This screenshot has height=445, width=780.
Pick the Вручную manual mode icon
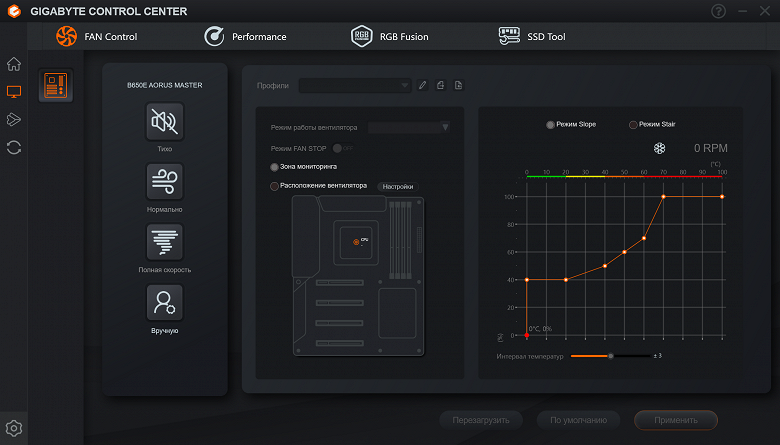[164, 301]
